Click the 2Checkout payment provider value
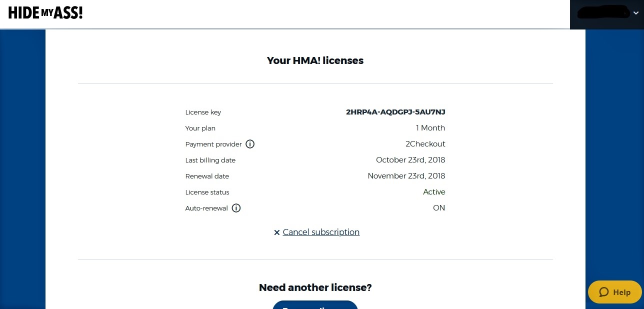 coord(425,144)
